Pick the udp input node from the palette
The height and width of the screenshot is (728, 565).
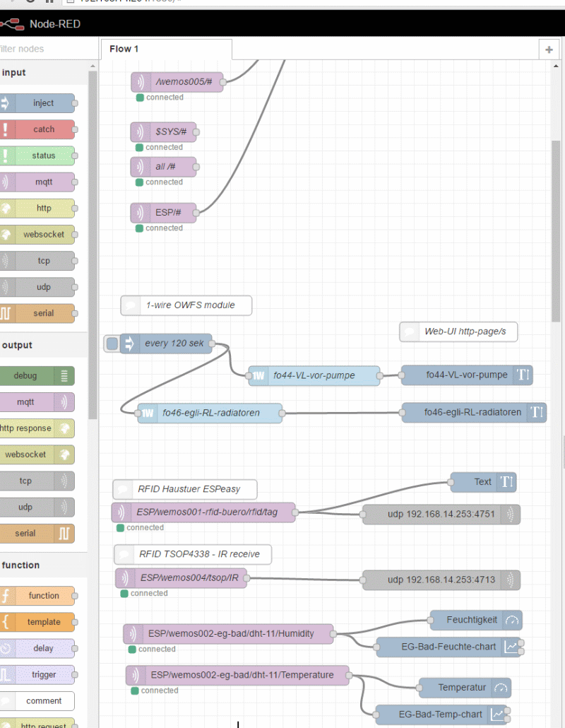[37, 287]
